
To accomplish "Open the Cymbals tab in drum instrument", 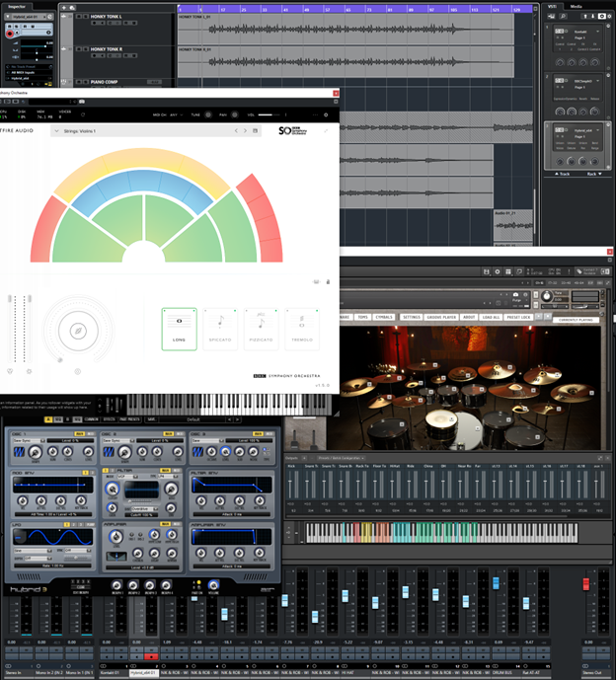I will [383, 317].
